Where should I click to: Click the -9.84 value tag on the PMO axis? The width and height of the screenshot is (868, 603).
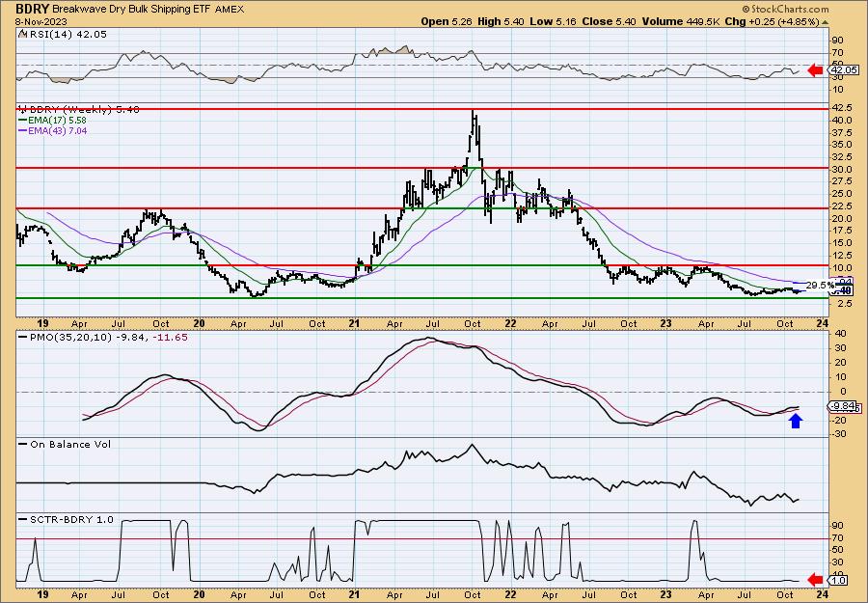click(843, 406)
